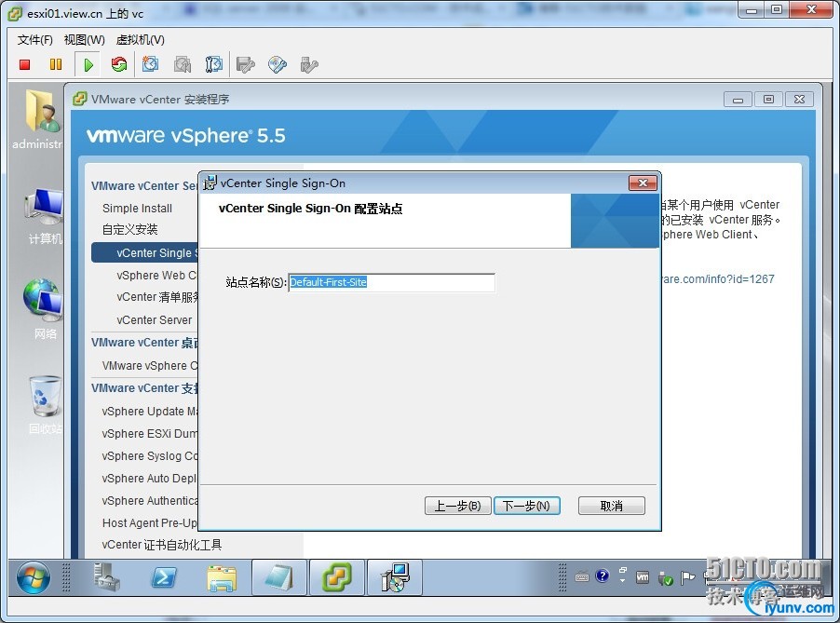Select vSphere Update Manager installer item
The width and height of the screenshot is (840, 623).
149,412
